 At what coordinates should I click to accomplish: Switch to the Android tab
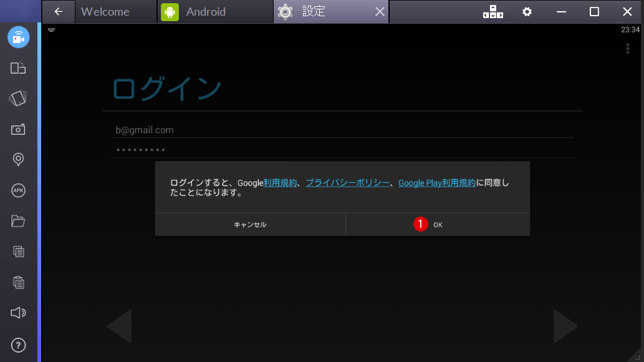(215, 11)
